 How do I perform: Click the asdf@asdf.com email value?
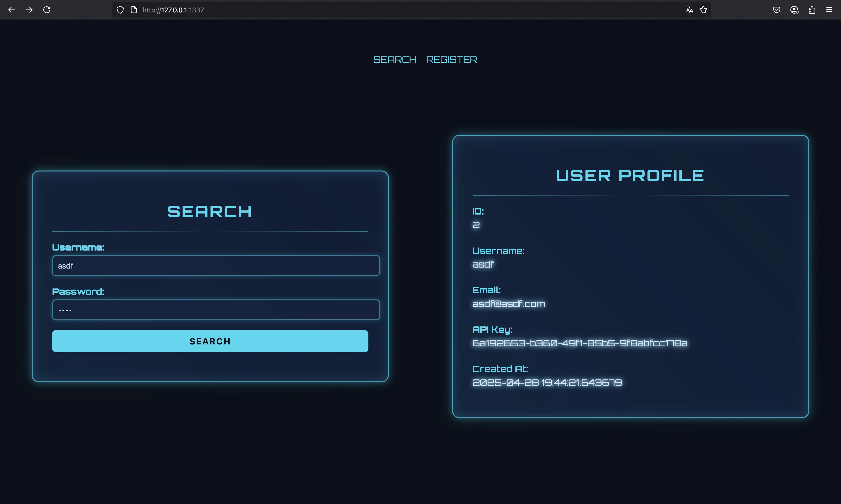[x=509, y=304]
